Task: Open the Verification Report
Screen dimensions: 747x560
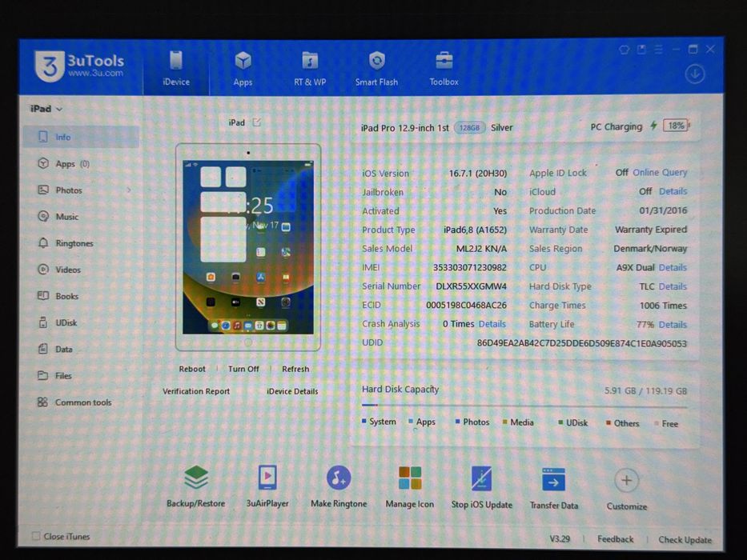Action: point(196,391)
